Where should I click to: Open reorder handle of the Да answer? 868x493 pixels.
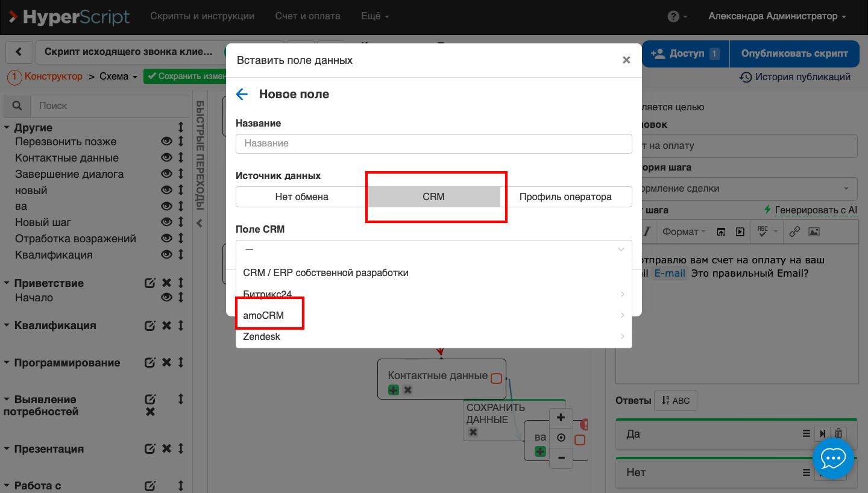click(x=807, y=433)
